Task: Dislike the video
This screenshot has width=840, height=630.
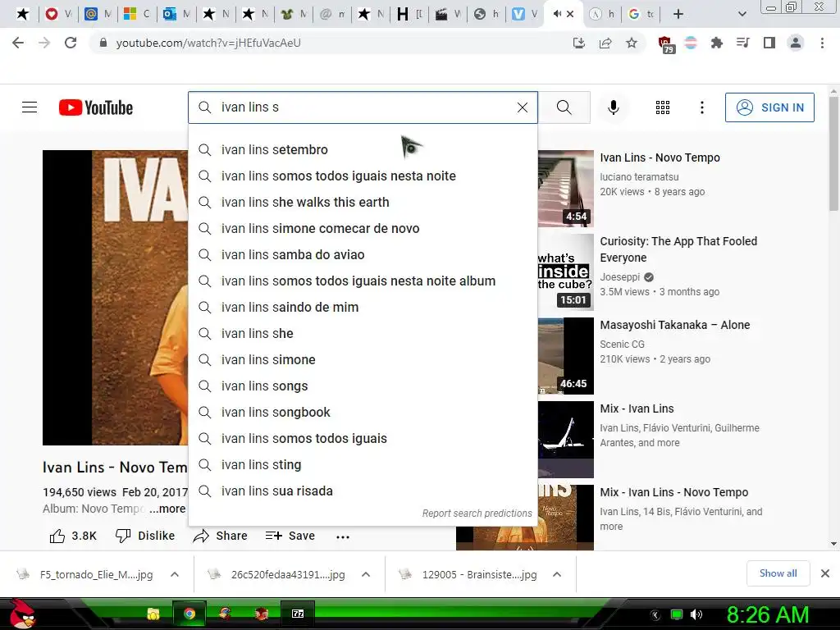Action: (x=145, y=536)
